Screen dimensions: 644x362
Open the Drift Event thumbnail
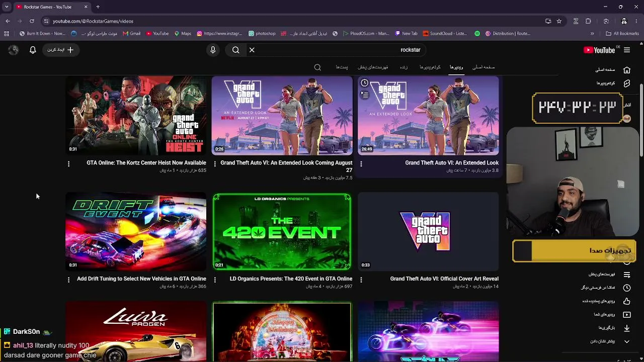(x=136, y=231)
